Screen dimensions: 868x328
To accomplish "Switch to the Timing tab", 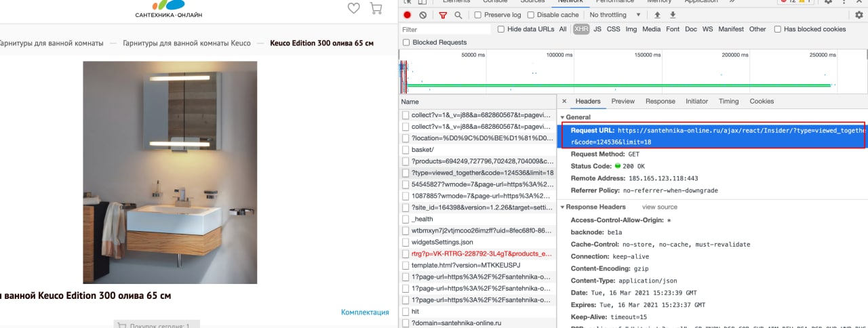I will (x=729, y=101).
